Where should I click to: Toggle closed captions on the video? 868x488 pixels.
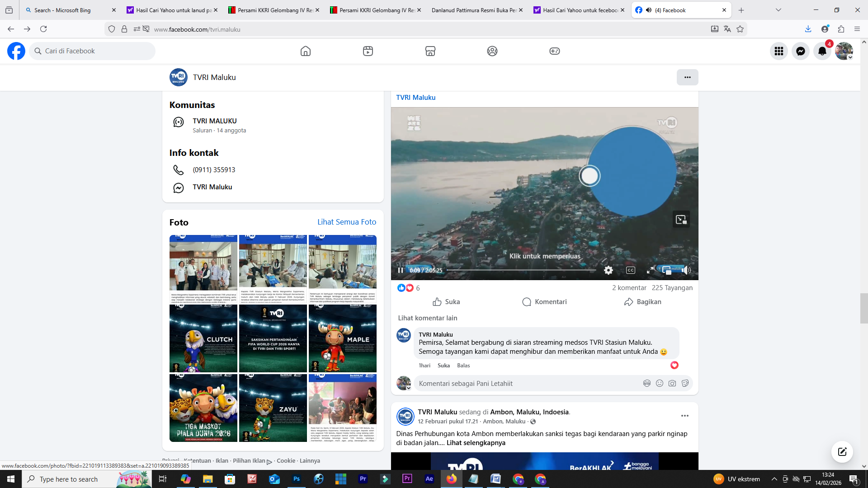(x=631, y=270)
